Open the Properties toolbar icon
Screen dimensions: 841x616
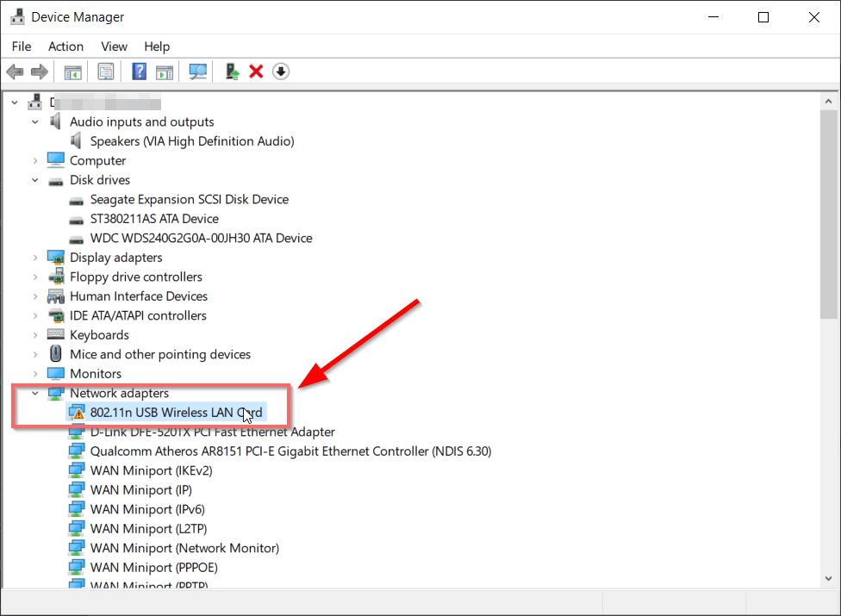[x=106, y=71]
